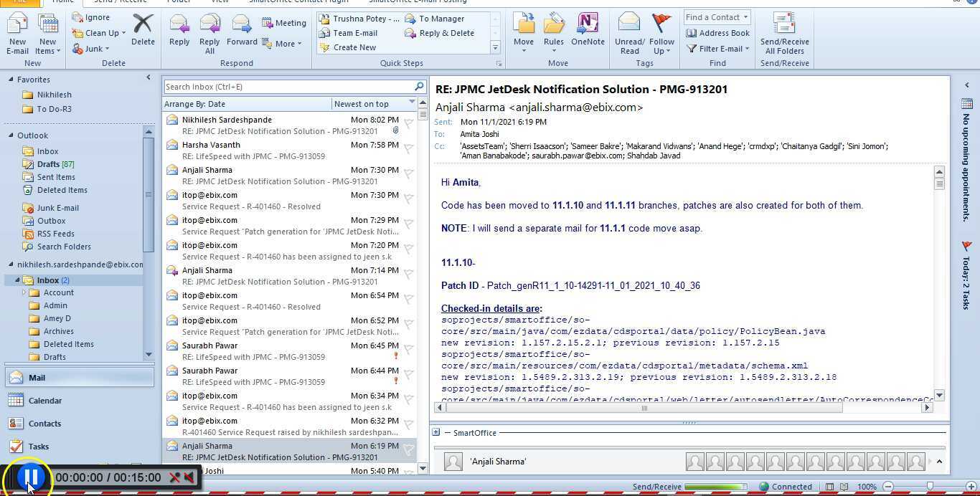The image size is (980, 496).
Task: Open the New Items dropdown
Action: point(47,32)
